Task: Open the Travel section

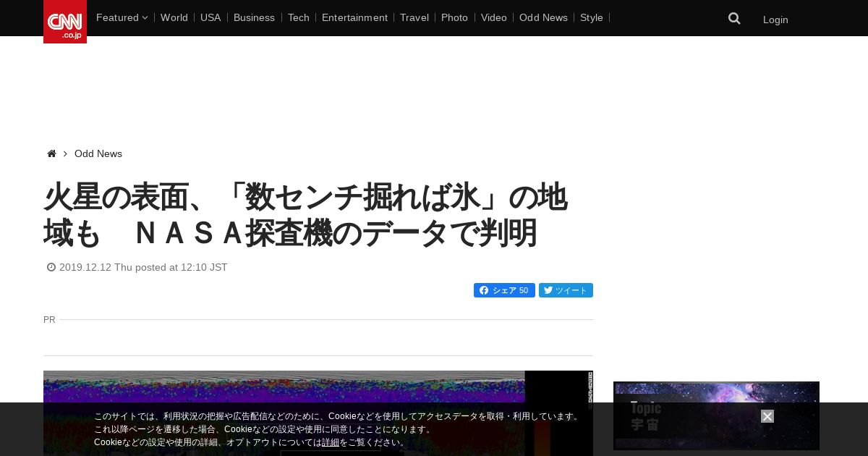Action: (x=414, y=17)
